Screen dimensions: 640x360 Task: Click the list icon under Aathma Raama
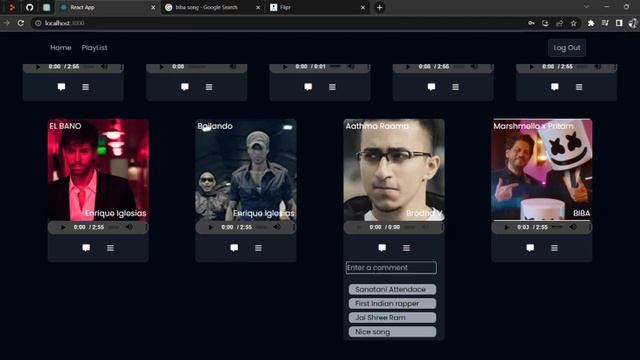click(406, 248)
